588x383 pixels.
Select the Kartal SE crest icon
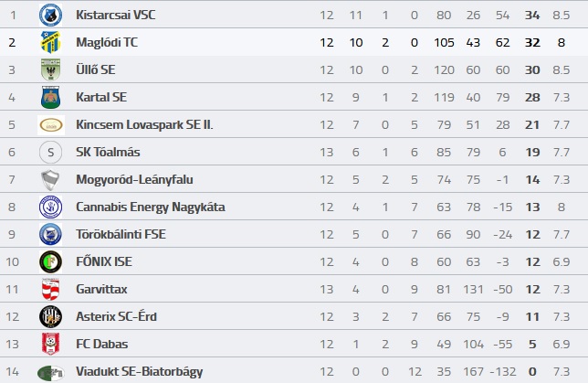coord(50,97)
